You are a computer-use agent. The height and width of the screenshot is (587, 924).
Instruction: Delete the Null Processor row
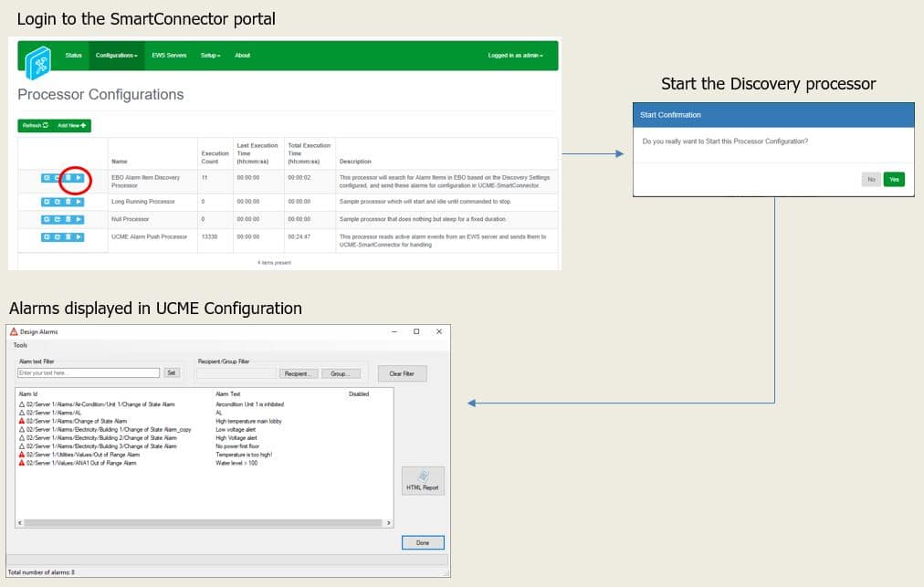68,219
